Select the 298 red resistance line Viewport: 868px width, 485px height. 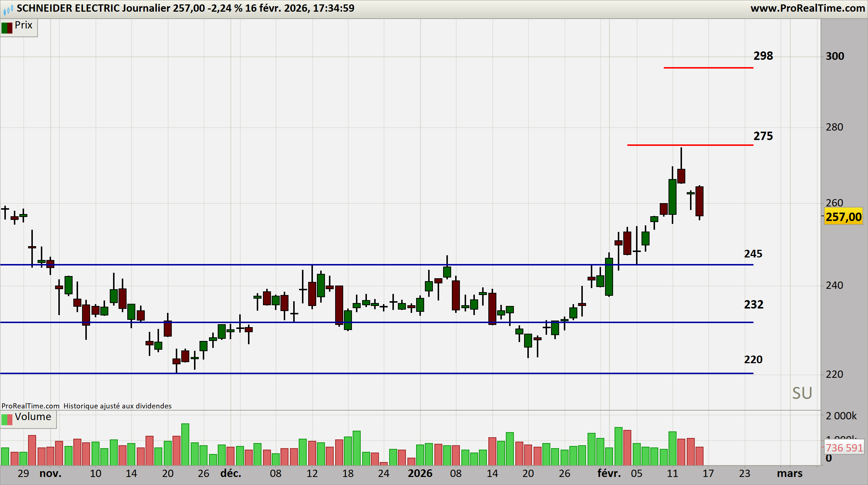click(708, 68)
